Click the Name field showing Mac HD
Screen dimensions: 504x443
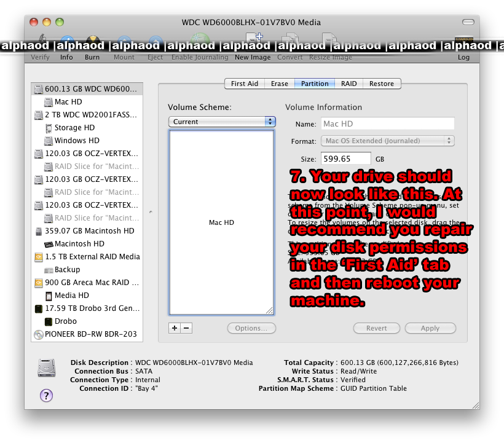(388, 123)
